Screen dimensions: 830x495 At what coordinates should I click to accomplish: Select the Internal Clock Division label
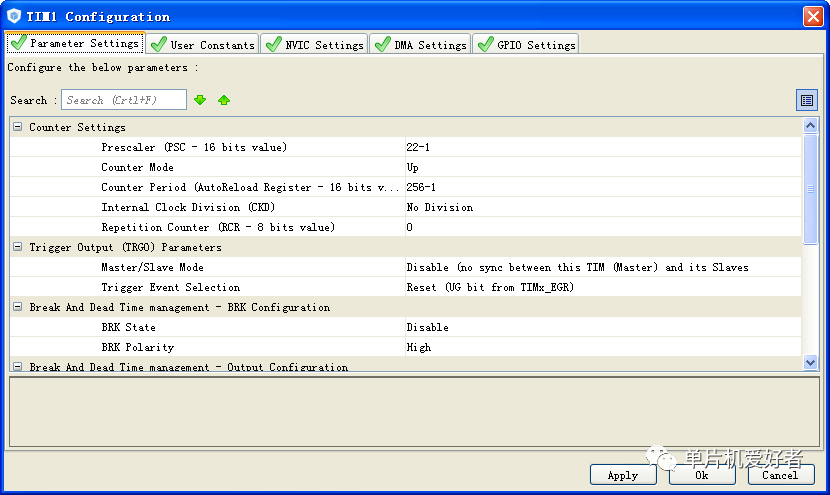188,207
